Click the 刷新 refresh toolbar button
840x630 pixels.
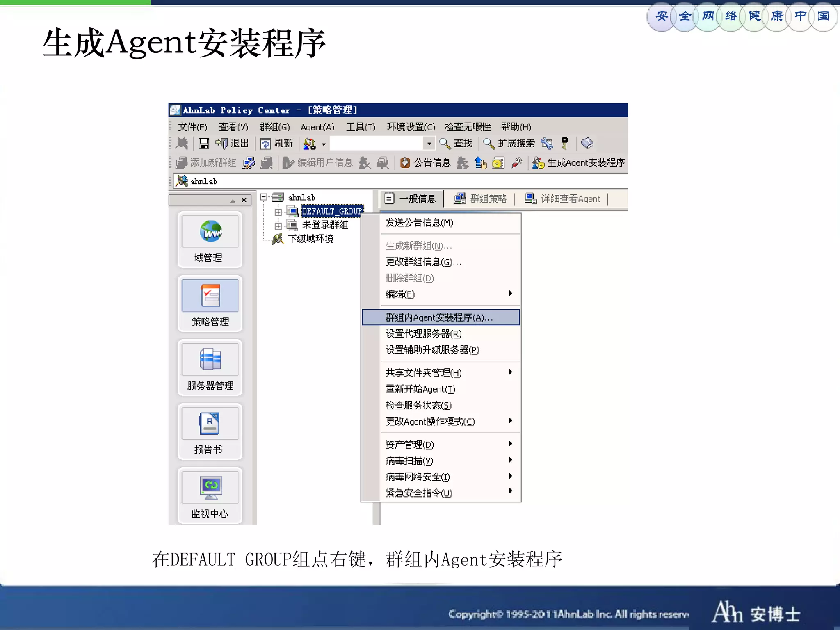[276, 143]
